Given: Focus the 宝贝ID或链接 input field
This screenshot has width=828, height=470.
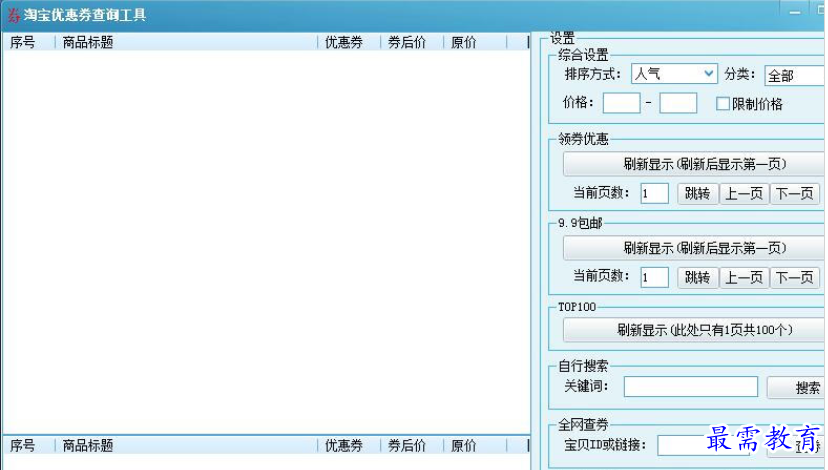Looking at the screenshot, I should click(x=703, y=445).
